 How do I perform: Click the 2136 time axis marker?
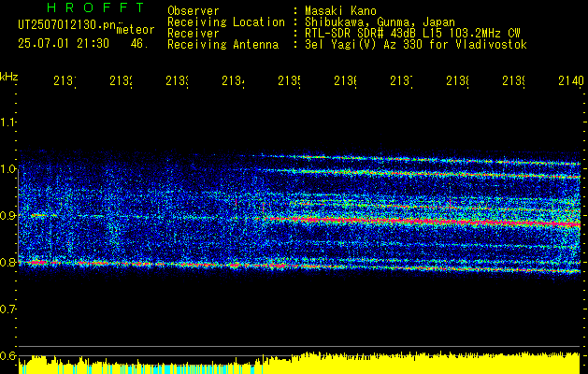click(345, 81)
